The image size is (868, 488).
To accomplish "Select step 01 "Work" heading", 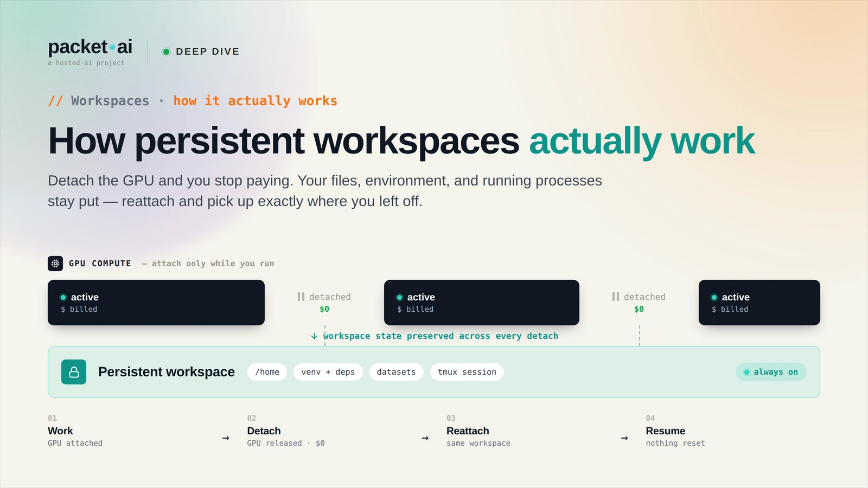I will pyautogui.click(x=60, y=431).
